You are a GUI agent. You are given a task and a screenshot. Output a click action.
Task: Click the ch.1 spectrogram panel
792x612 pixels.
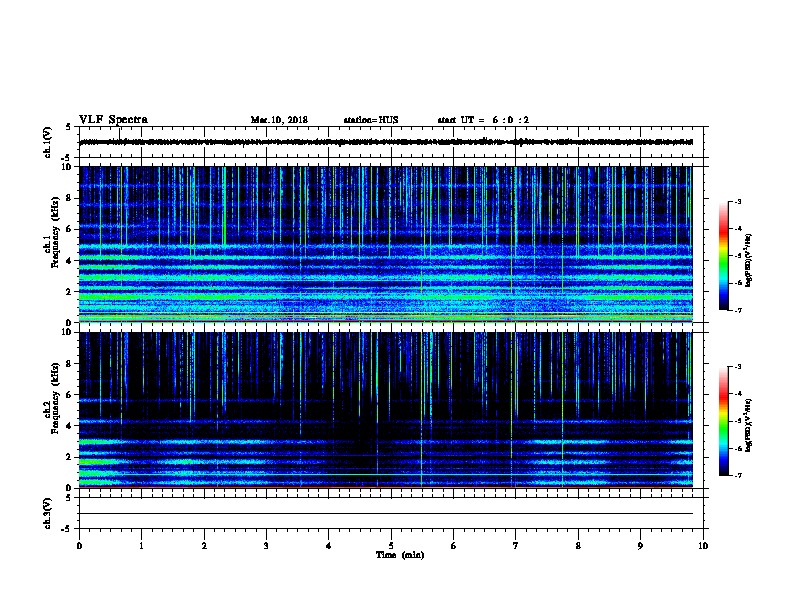pyautogui.click(x=386, y=244)
